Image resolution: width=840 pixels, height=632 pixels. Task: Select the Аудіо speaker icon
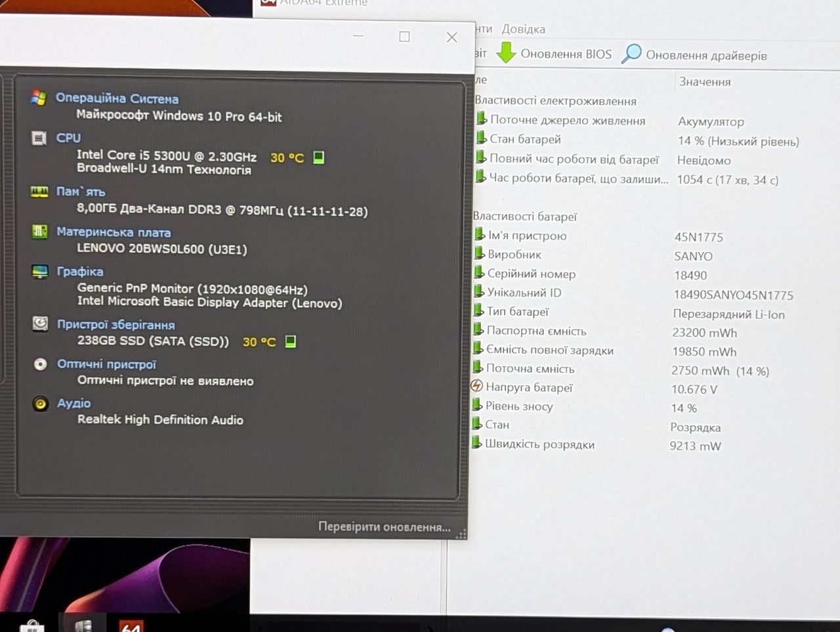[41, 404]
